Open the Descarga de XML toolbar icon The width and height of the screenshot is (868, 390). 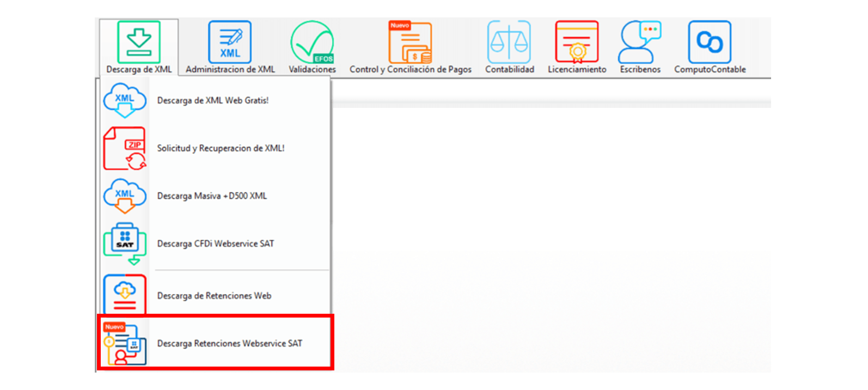(x=139, y=42)
